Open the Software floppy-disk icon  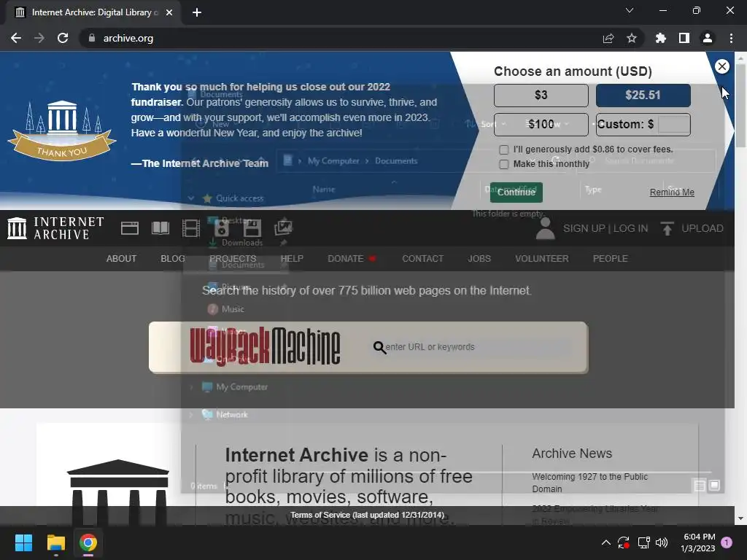coord(252,228)
